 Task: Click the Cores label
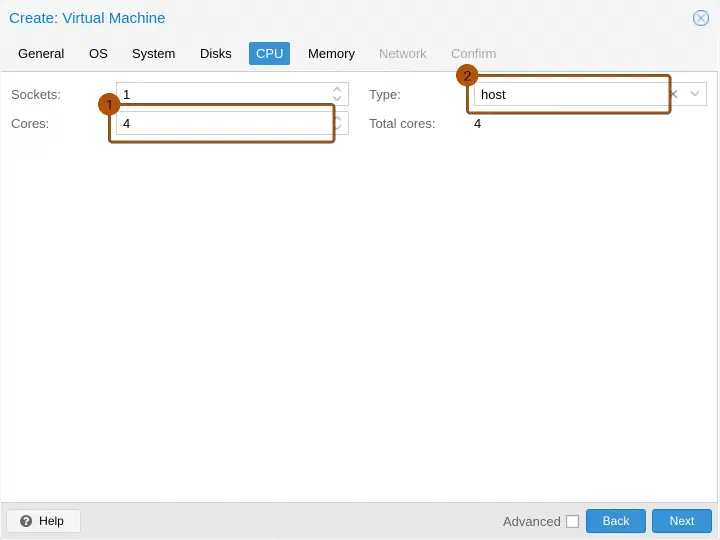click(30, 124)
